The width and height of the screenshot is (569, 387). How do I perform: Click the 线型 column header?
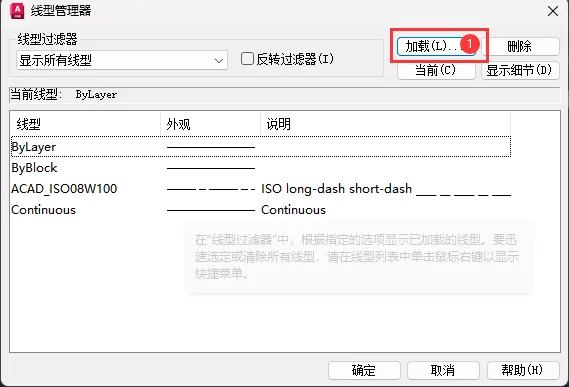click(x=85, y=124)
